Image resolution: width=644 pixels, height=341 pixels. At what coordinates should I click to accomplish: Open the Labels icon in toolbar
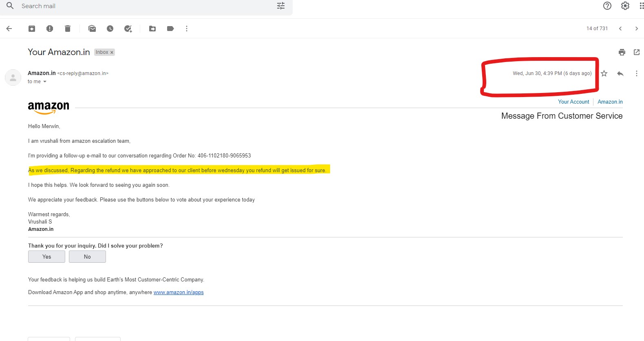pyautogui.click(x=170, y=29)
